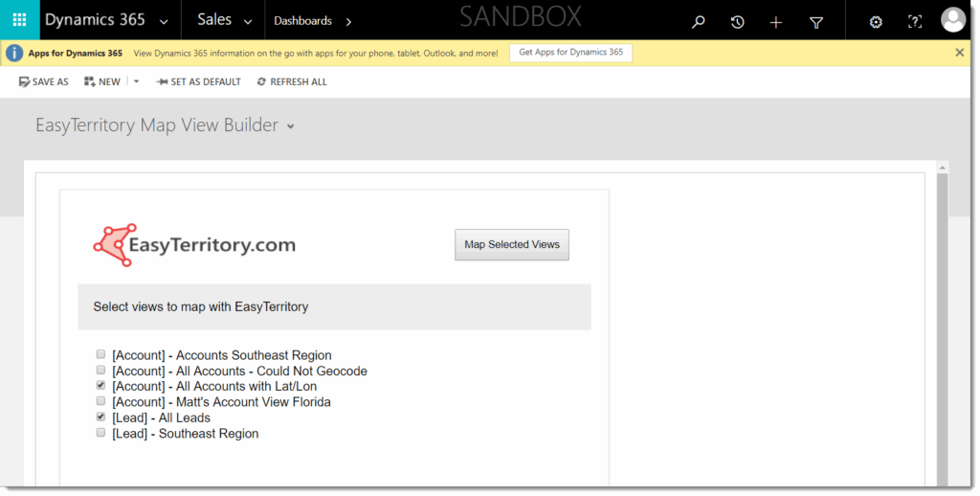The height and width of the screenshot is (496, 980).
Task: Dismiss the apps notification banner
Action: click(x=960, y=53)
